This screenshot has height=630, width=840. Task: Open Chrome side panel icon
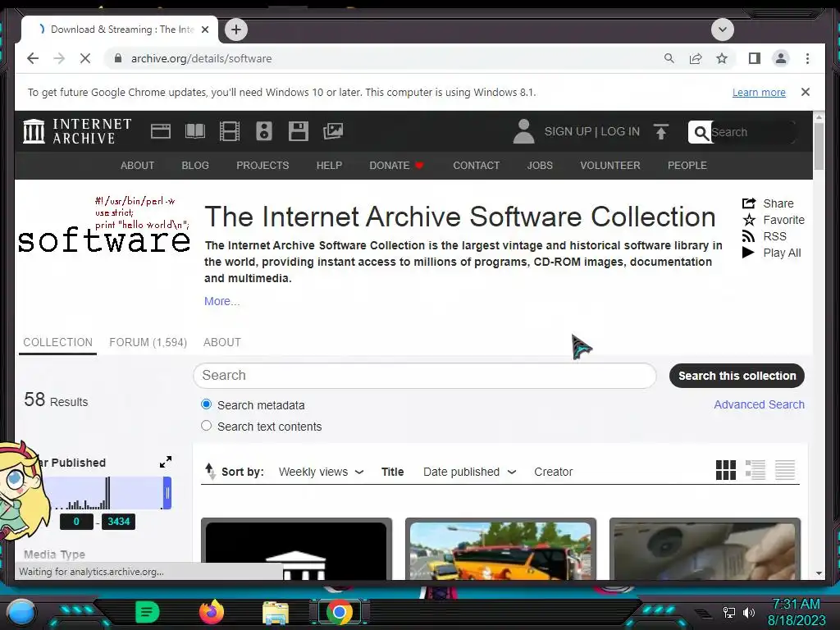(x=755, y=58)
